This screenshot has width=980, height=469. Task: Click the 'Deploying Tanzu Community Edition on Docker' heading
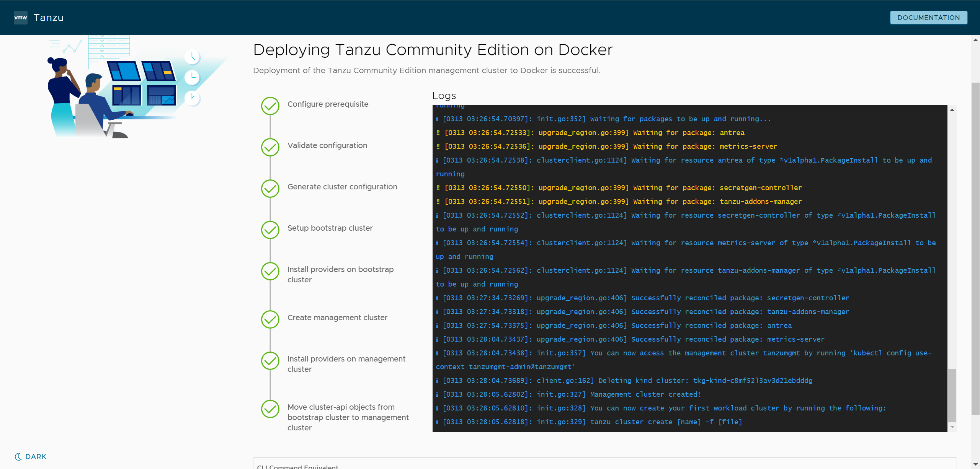click(x=433, y=50)
